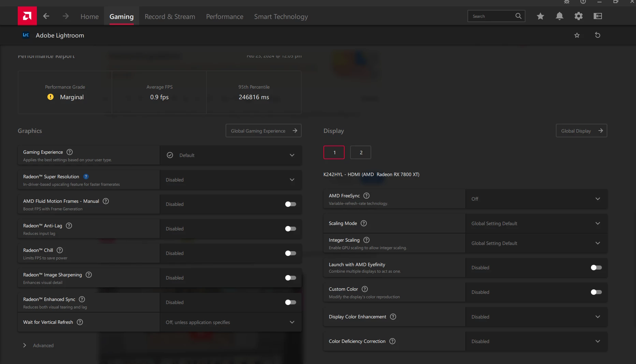Expand the Advanced section
The image size is (636, 364).
(x=38, y=345)
